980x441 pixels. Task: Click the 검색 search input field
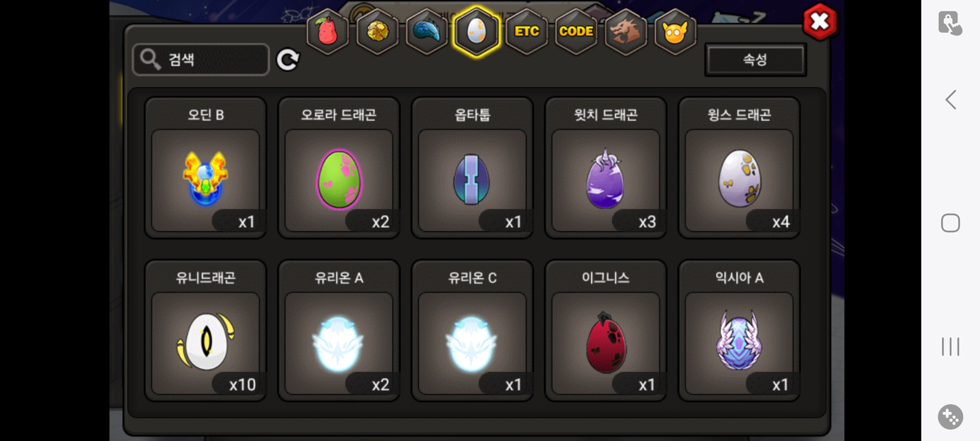pyautogui.click(x=201, y=60)
